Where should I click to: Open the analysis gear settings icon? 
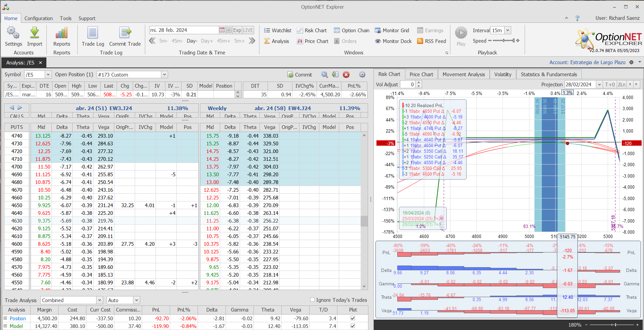[x=362, y=75]
